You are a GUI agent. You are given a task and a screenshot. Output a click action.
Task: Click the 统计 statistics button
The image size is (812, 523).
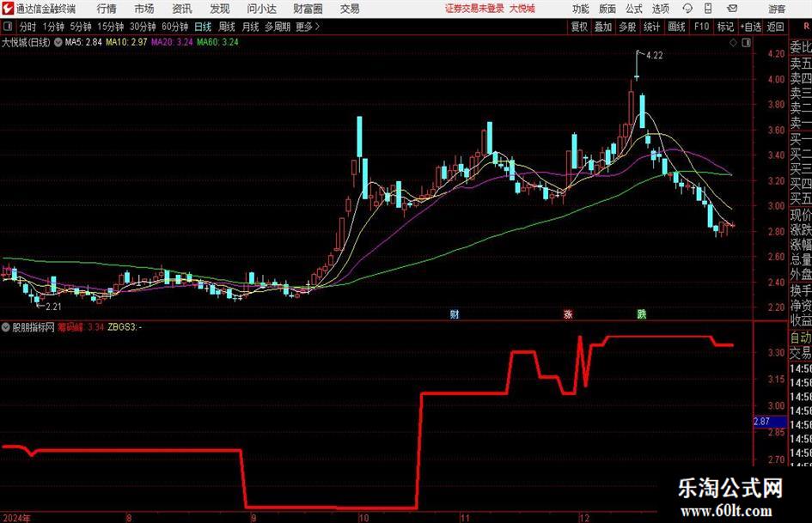(651, 27)
